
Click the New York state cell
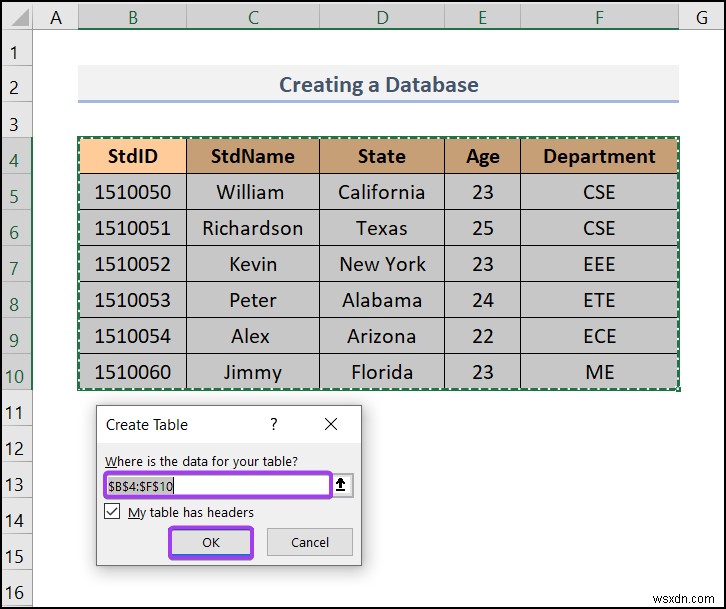382,264
